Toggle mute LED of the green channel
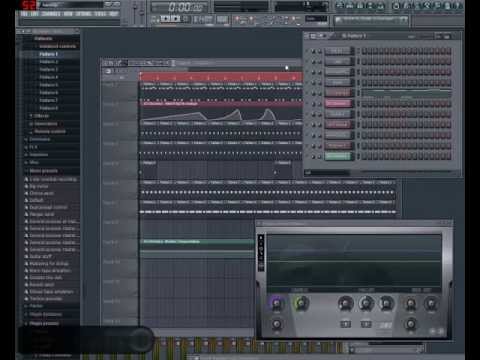This screenshot has height=360, width=480. (x=308, y=156)
